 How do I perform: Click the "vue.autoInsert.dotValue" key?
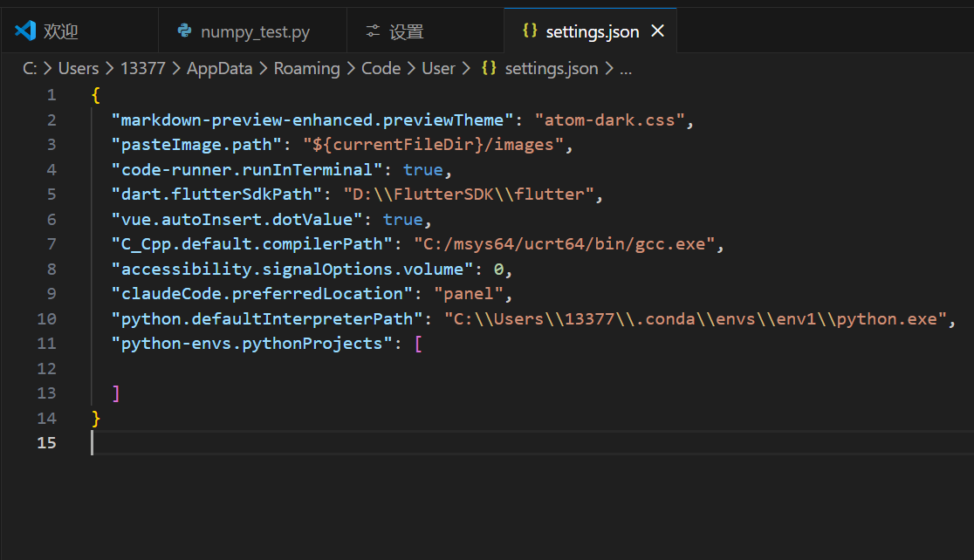237,219
